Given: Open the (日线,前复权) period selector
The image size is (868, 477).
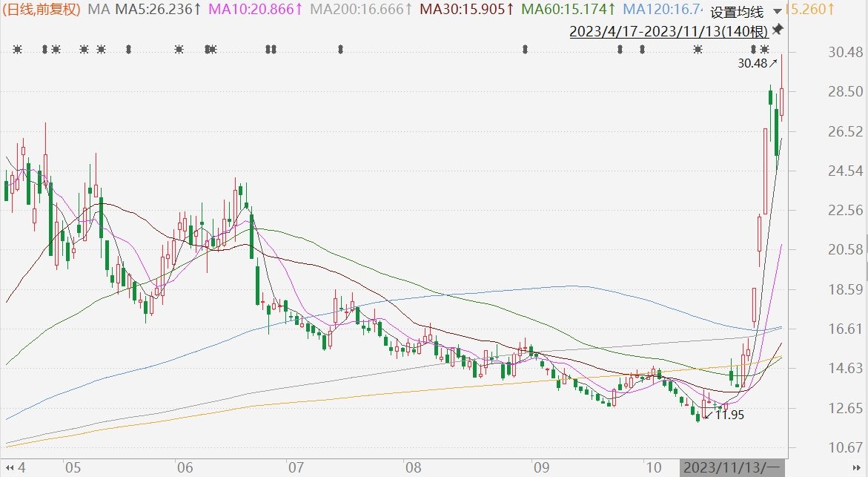Looking at the screenshot, I should pyautogui.click(x=42, y=10).
